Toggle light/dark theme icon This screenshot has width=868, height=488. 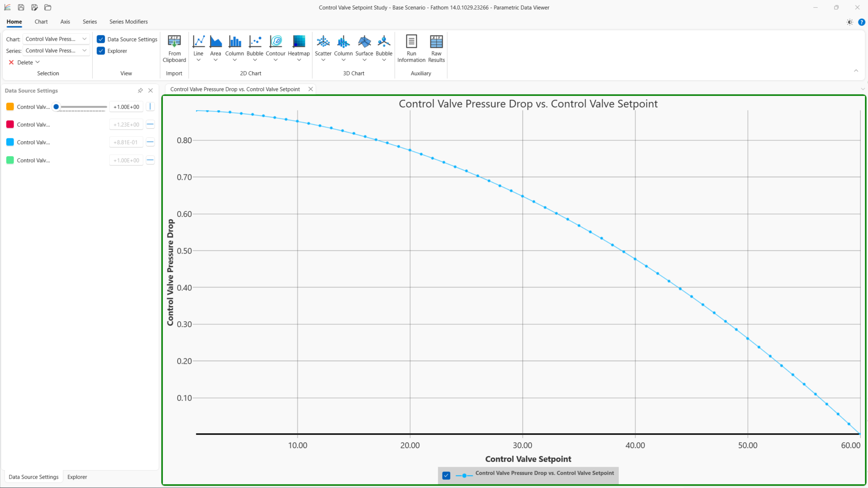tap(849, 22)
